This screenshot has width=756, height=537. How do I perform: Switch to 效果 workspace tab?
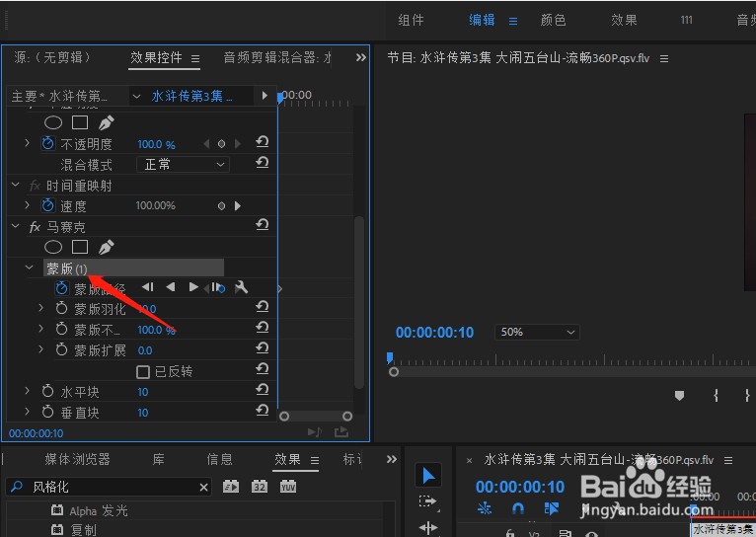pyautogui.click(x=624, y=20)
